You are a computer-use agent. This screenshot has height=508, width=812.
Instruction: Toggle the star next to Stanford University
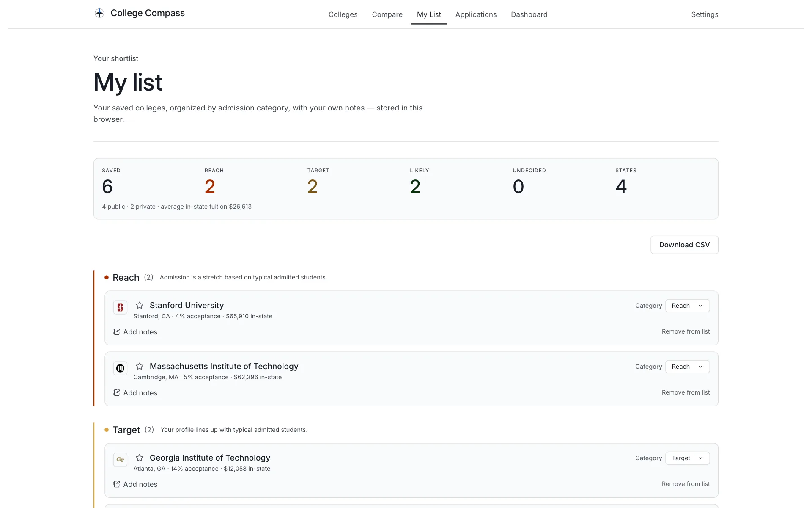[x=140, y=305]
